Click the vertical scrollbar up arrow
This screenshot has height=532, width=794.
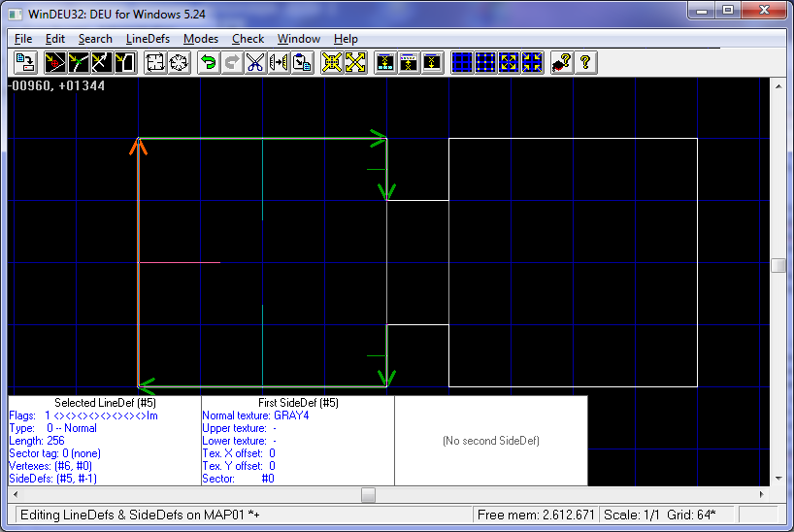coord(778,86)
